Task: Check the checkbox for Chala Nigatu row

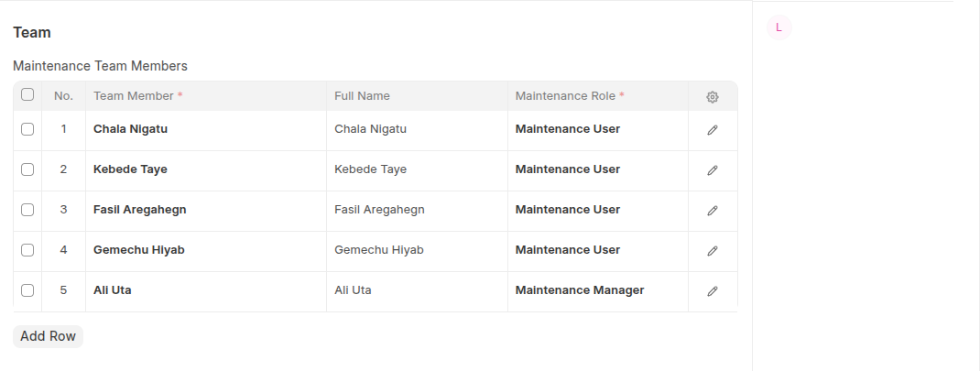Action: click(27, 129)
